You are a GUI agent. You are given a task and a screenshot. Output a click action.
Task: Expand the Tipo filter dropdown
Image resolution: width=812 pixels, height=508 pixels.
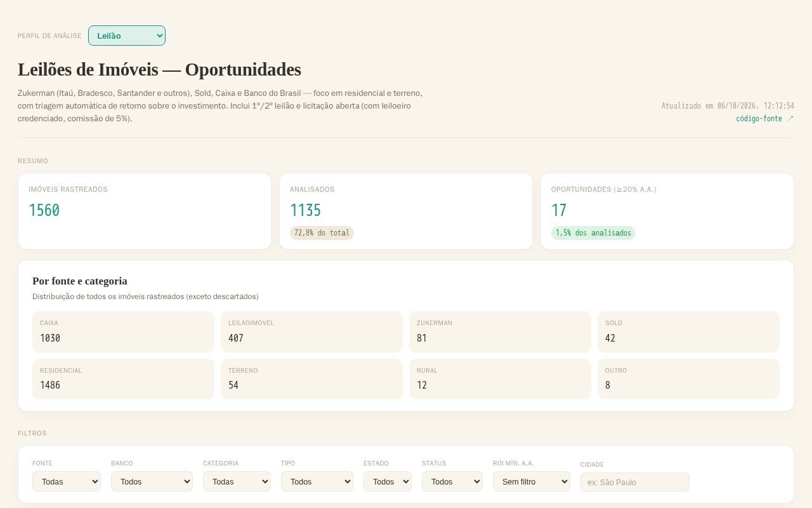(317, 481)
